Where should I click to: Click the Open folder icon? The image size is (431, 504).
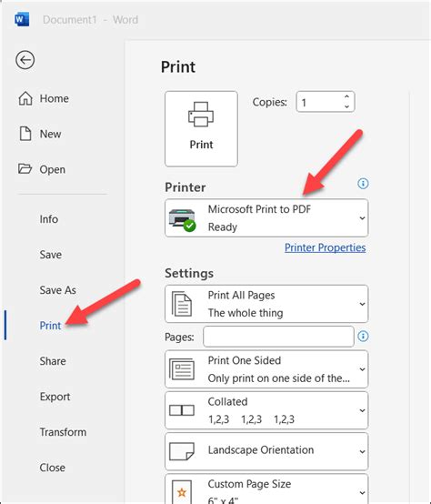(x=25, y=168)
